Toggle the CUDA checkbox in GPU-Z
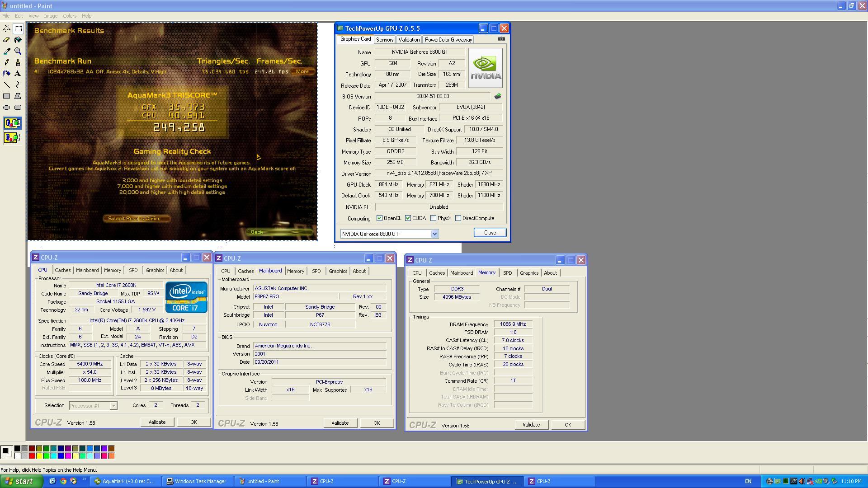Screen dimensions: 868x488 (408, 218)
